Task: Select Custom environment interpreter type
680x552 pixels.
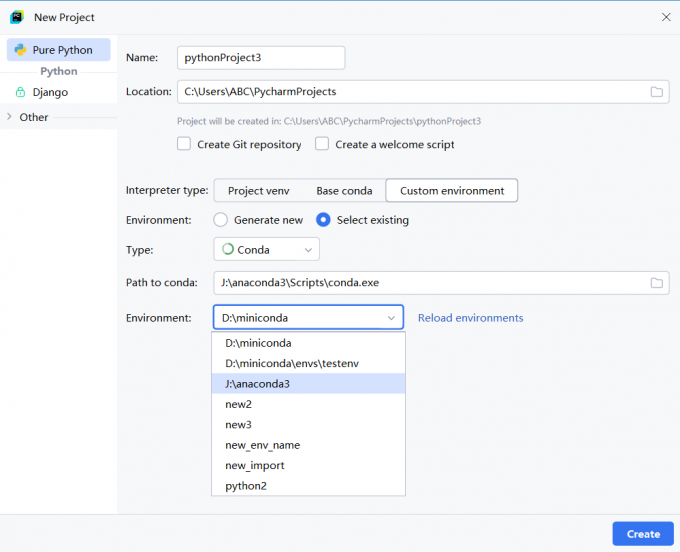Action: coord(452,191)
